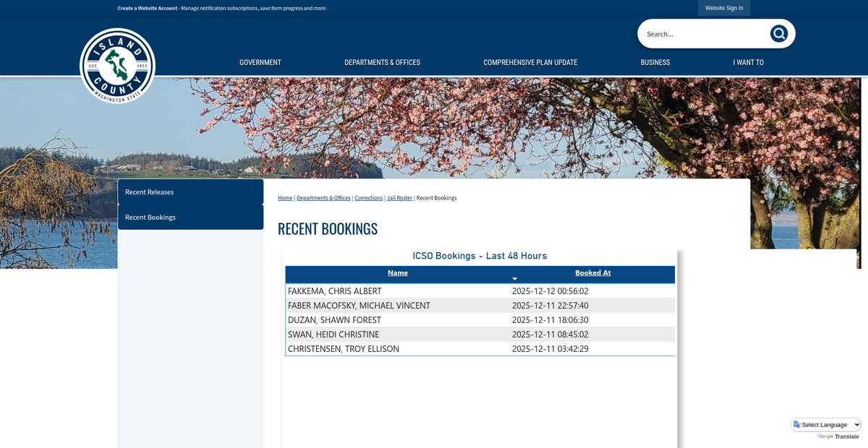Open Jail Roster breadcrumb link
868x448 pixels.
click(x=399, y=198)
